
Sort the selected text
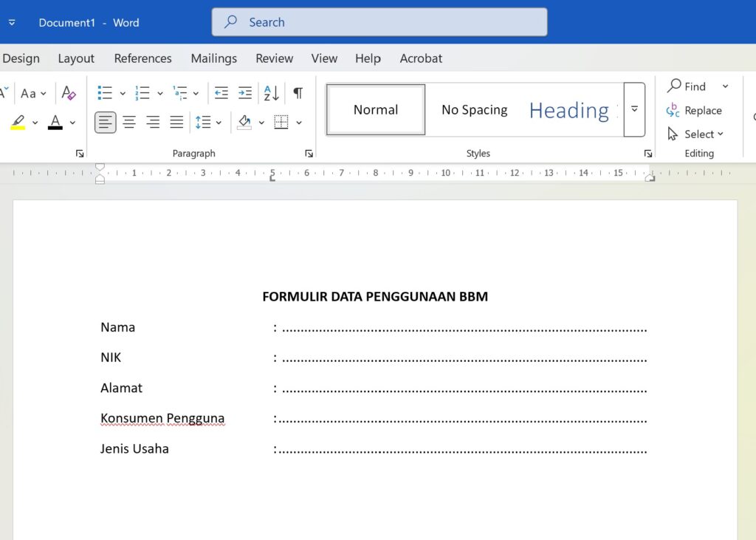[x=271, y=92]
